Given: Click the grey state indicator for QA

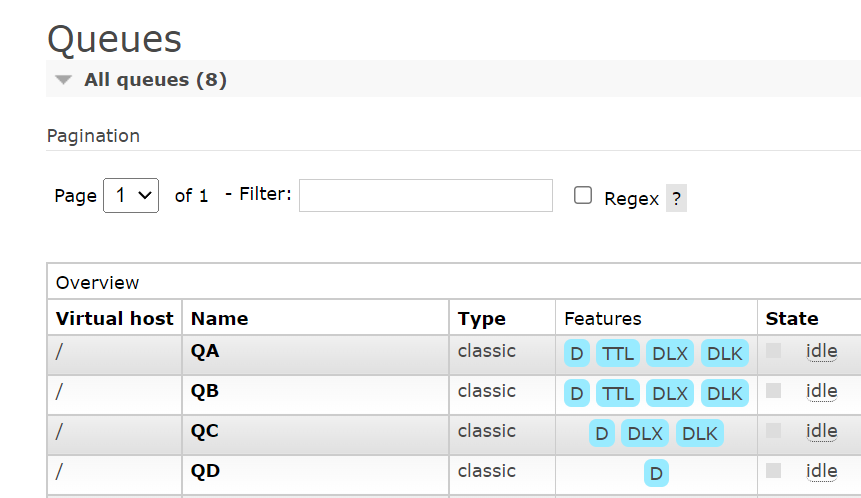Looking at the screenshot, I should 773,350.
